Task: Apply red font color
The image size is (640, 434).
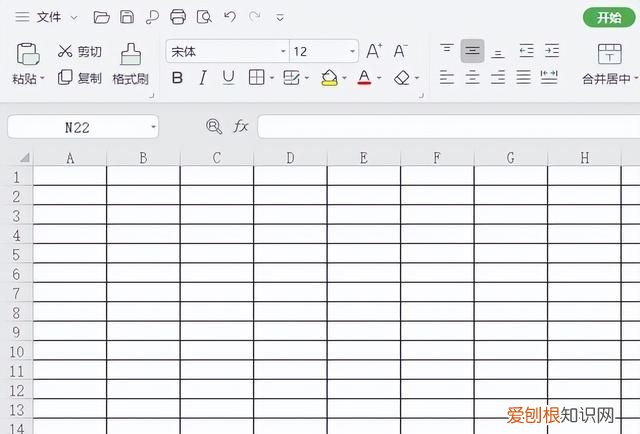Action: 364,77
